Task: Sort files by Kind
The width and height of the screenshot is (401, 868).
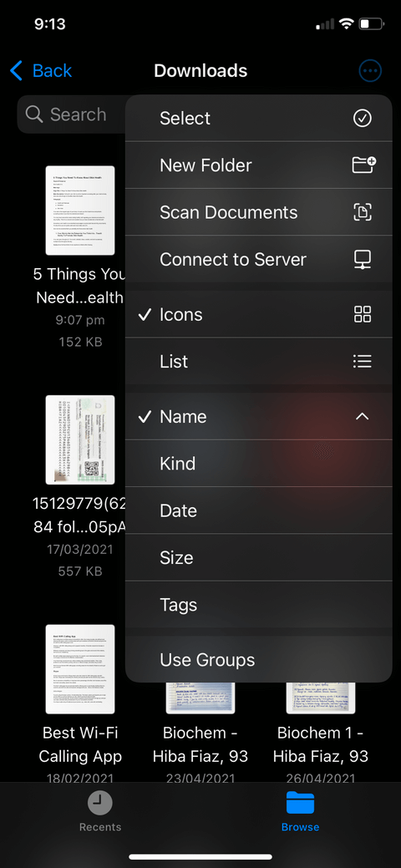Action: (x=259, y=464)
